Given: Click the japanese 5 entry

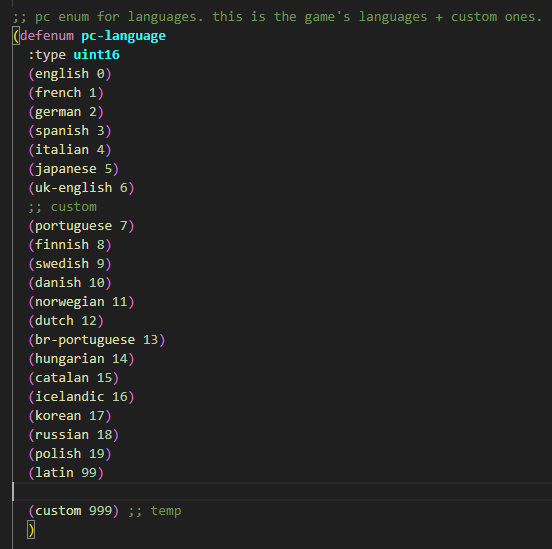Looking at the screenshot, I should point(74,169).
